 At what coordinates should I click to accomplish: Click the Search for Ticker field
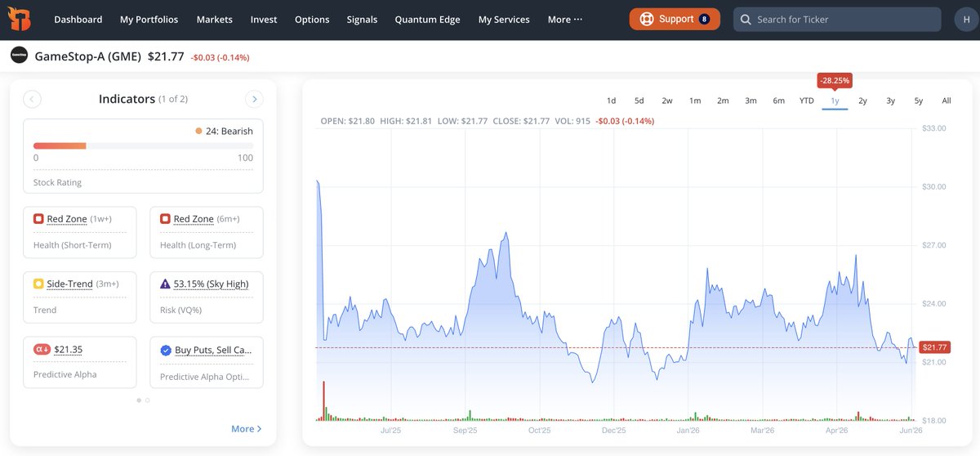pos(839,20)
